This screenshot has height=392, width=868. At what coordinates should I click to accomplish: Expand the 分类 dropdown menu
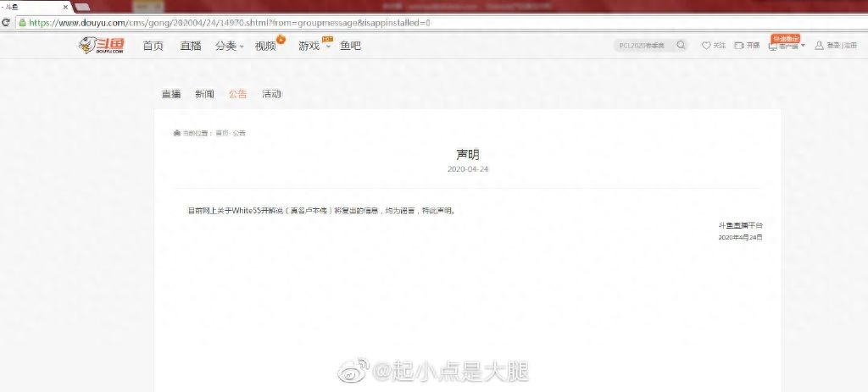(x=242, y=47)
